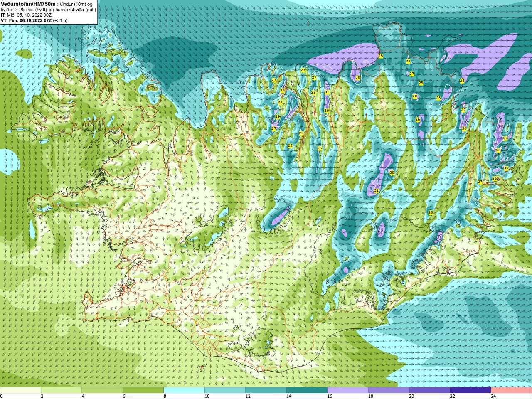The height and width of the screenshot is (399, 532).
Task: Click the legend tick number 14
Action: (289, 396)
